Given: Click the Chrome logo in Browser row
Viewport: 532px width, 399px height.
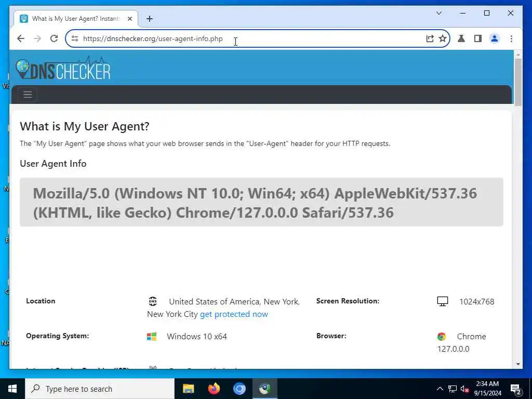Looking at the screenshot, I should pos(442,337).
